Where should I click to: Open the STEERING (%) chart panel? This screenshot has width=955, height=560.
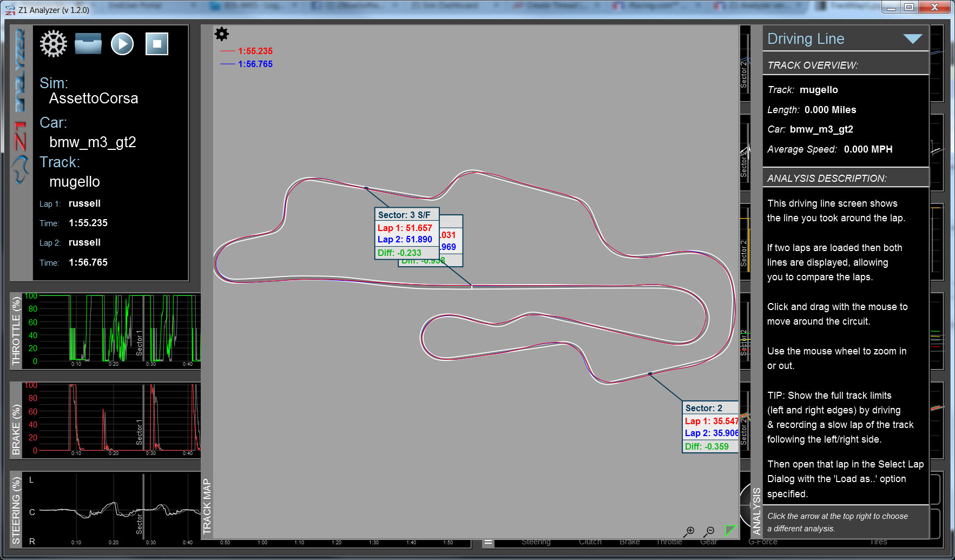coord(16,510)
